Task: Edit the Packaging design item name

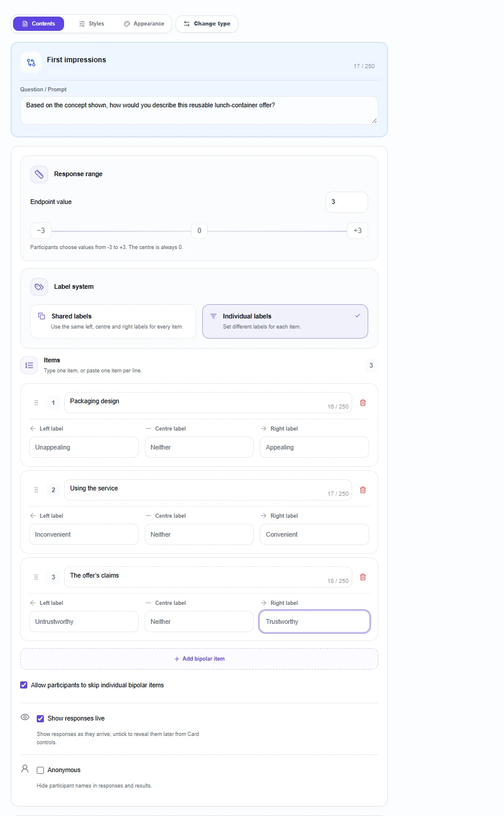Action: tap(208, 403)
